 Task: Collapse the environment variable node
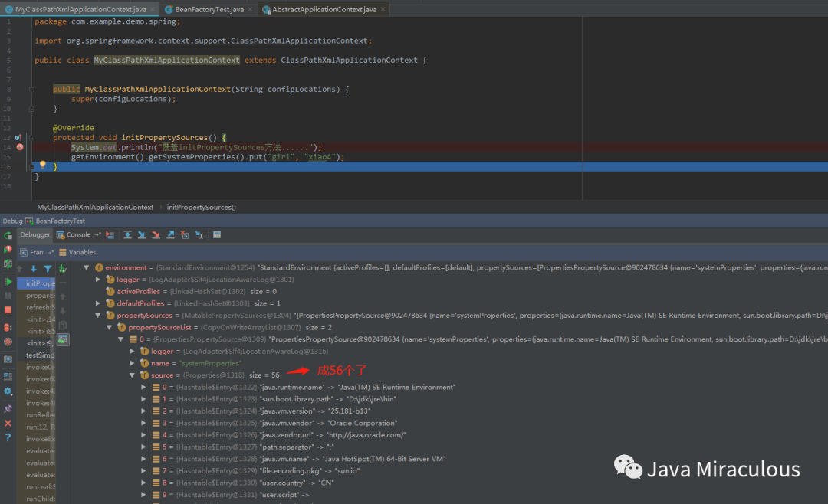click(x=87, y=268)
